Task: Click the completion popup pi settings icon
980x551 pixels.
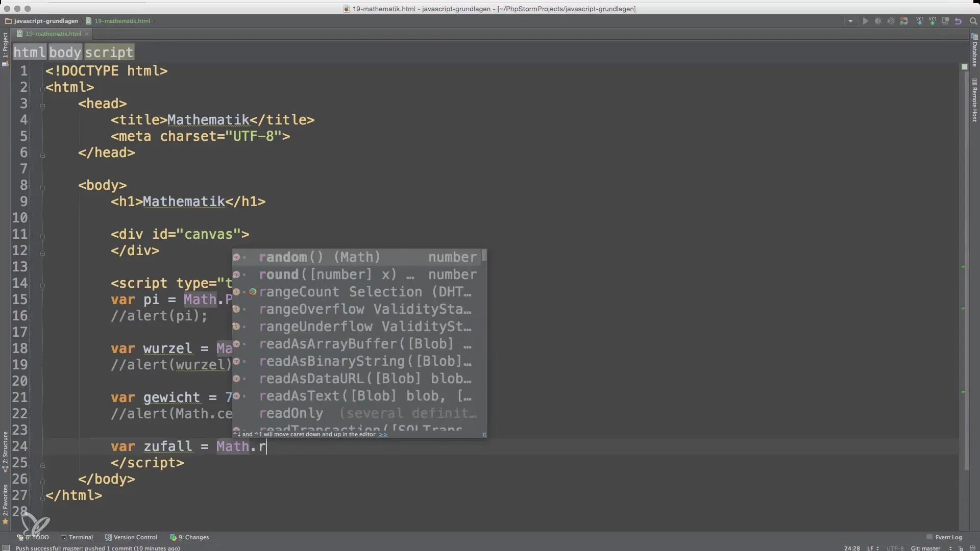Action: tap(484, 435)
